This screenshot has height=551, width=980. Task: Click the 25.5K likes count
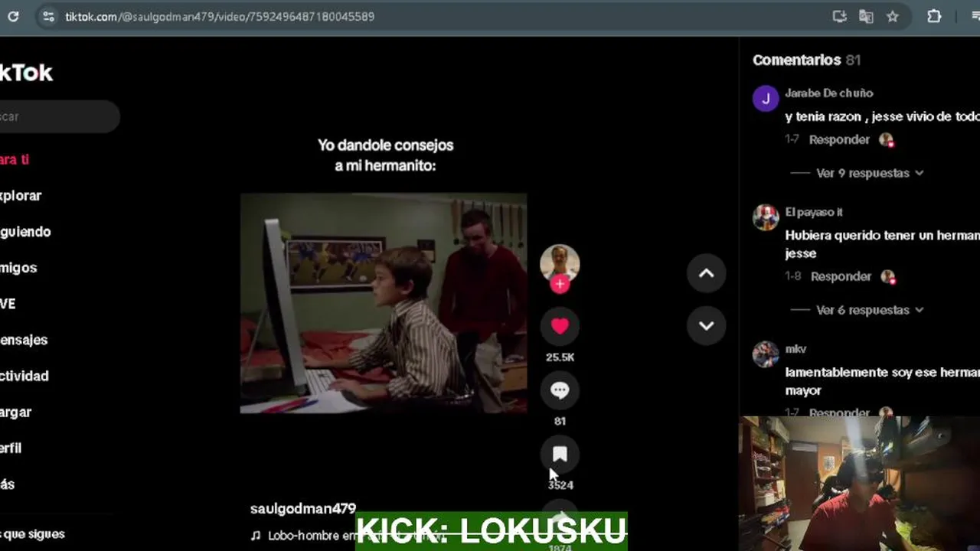560,357
